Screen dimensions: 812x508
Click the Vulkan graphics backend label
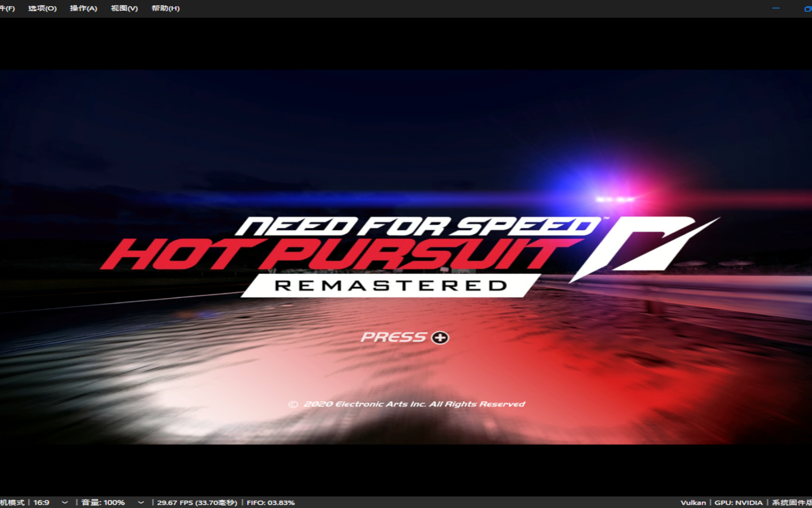pos(693,502)
